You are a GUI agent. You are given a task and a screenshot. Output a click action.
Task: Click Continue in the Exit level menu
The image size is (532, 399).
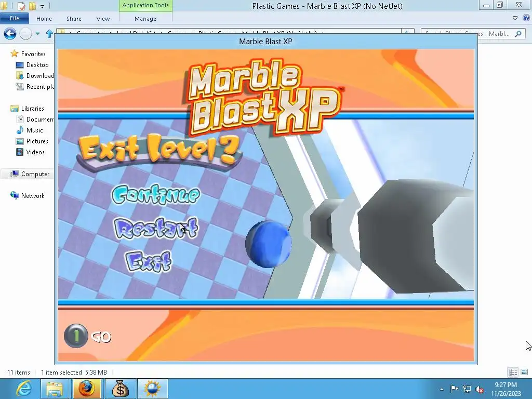point(156,194)
